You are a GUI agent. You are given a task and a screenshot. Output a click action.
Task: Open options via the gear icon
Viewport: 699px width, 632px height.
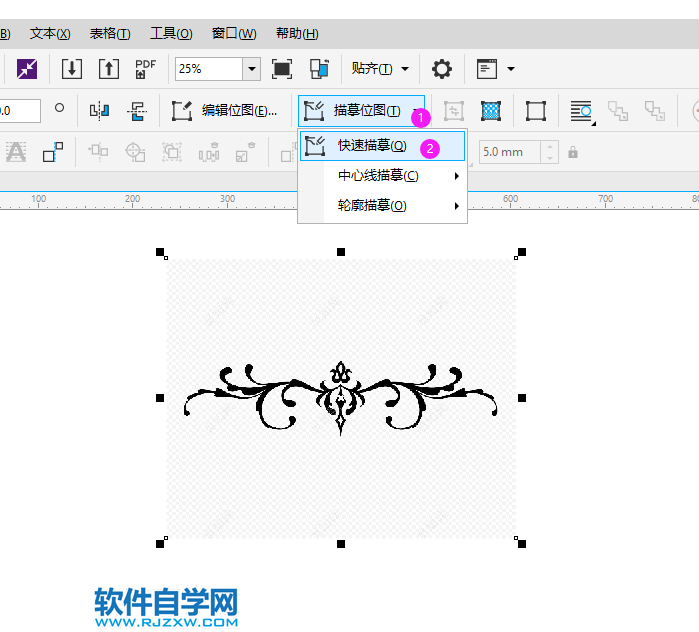click(442, 69)
